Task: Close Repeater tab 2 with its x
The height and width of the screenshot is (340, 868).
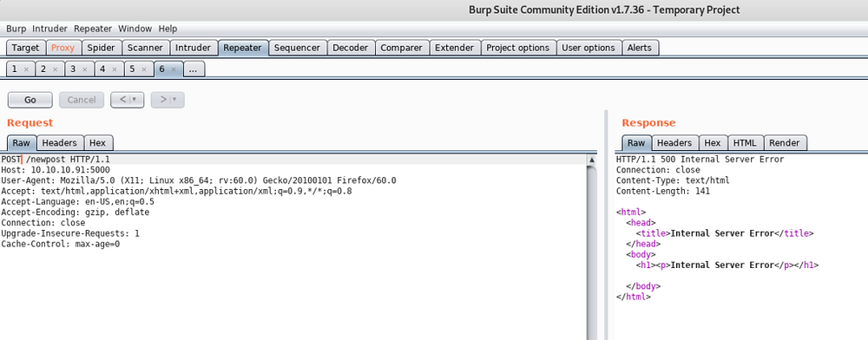Action: tap(56, 69)
